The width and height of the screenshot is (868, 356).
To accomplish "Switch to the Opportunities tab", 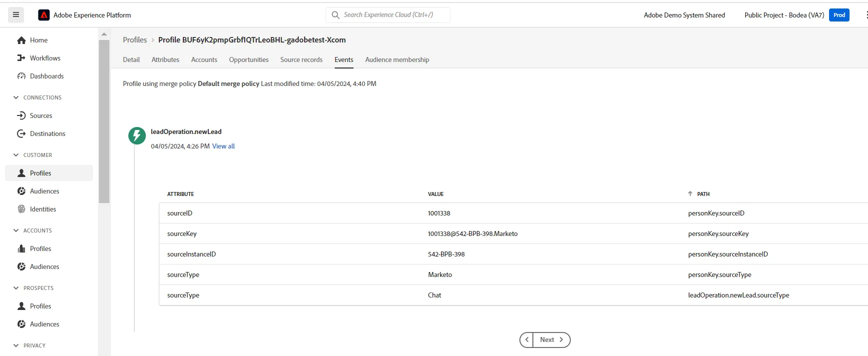I will pyautogui.click(x=249, y=59).
